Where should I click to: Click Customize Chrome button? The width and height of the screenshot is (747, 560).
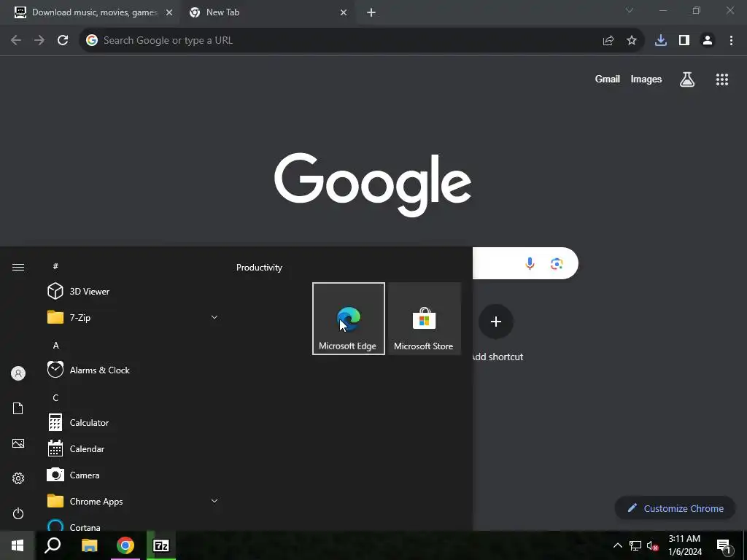[675, 508]
